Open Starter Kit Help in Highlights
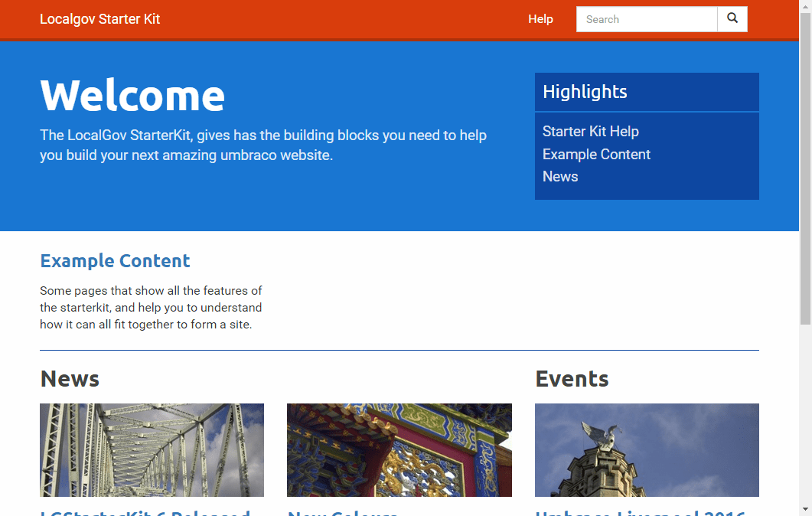Image resolution: width=812 pixels, height=516 pixels. (590, 132)
